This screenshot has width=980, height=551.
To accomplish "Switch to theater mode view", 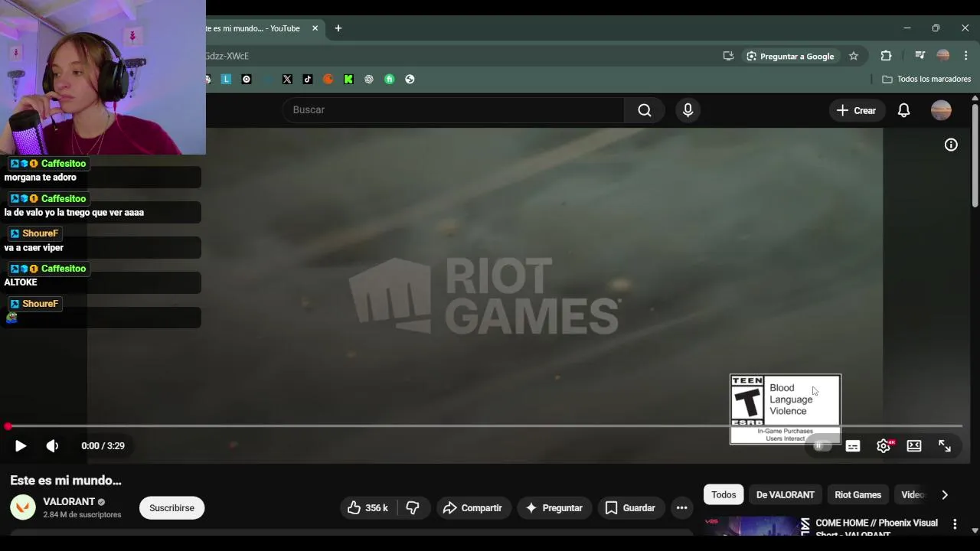I will (x=914, y=445).
